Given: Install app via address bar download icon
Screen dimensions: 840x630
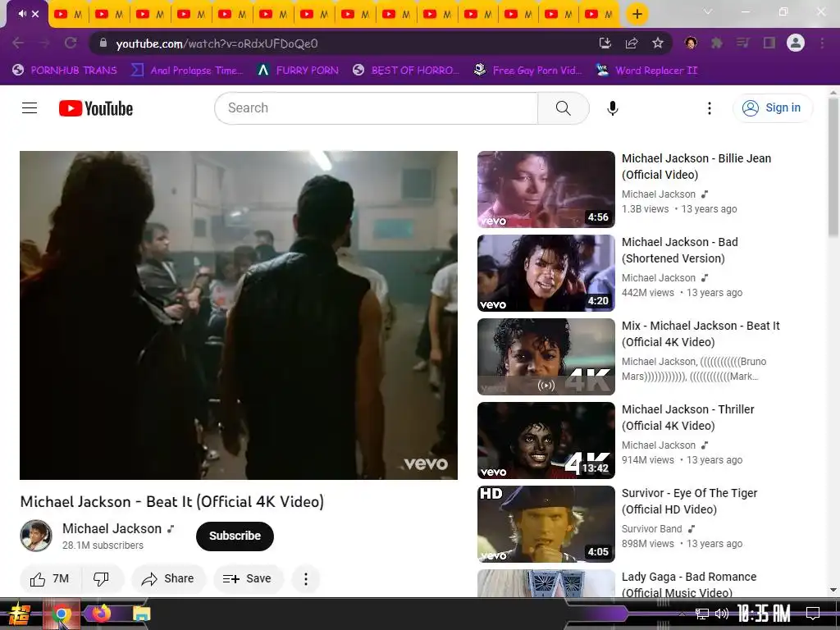Looking at the screenshot, I should 605,43.
